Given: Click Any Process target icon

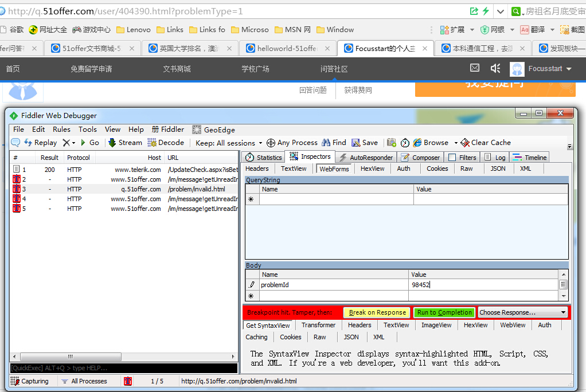Looking at the screenshot, I should pos(271,143).
